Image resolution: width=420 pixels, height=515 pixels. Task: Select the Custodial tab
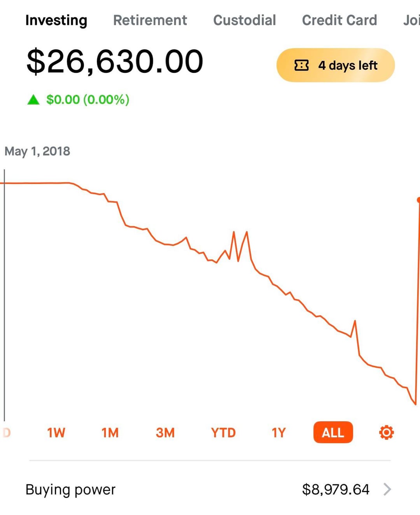[x=244, y=20]
